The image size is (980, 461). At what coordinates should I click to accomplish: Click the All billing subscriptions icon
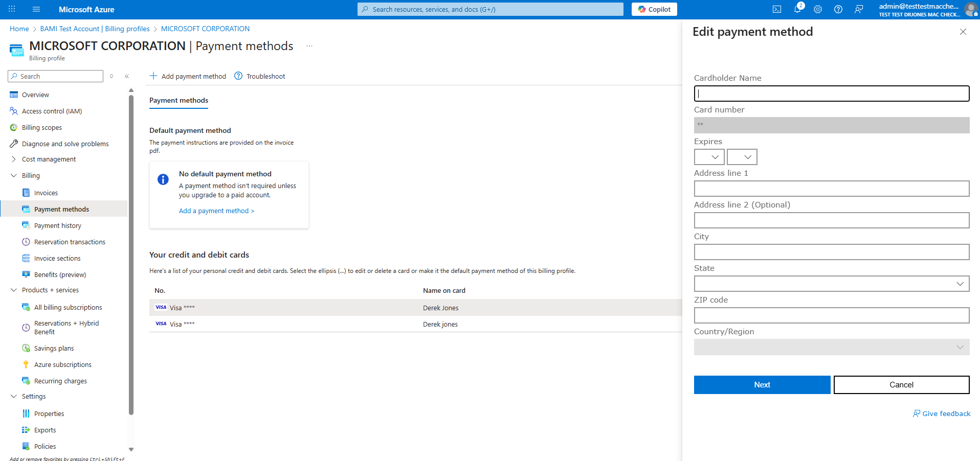click(26, 307)
